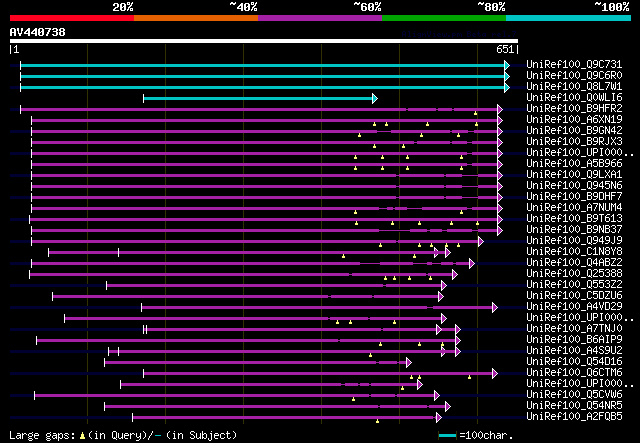
Task: Select the UniRef100_B9RJX3 label
Action: [x=574, y=142]
